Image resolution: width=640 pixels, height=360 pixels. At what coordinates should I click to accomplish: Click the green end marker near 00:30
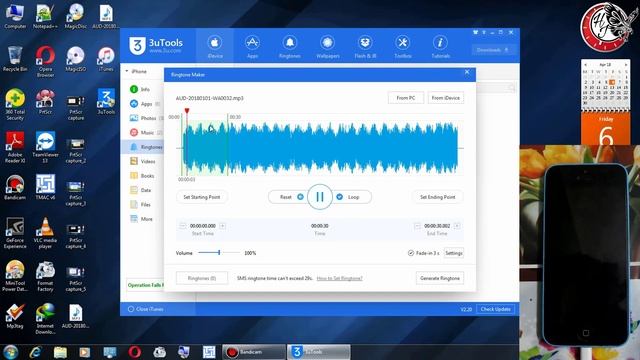point(227,145)
